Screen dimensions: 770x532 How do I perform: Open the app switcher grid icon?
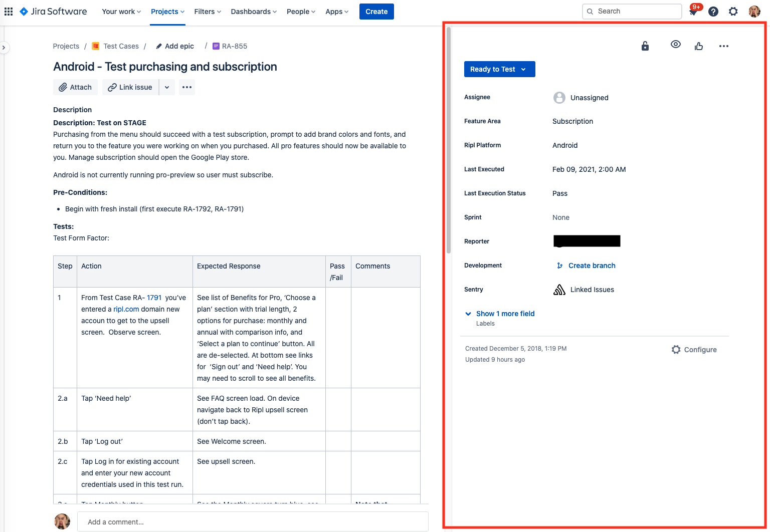click(9, 12)
